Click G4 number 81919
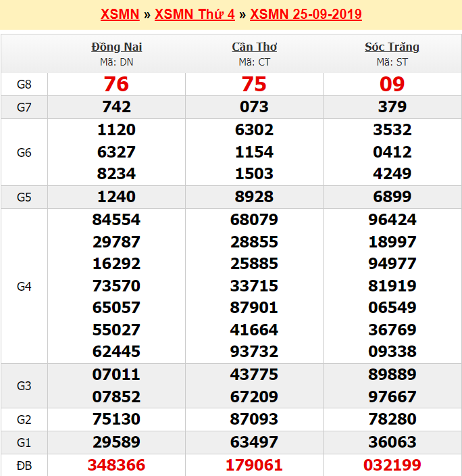The image size is (462, 476). (x=392, y=286)
